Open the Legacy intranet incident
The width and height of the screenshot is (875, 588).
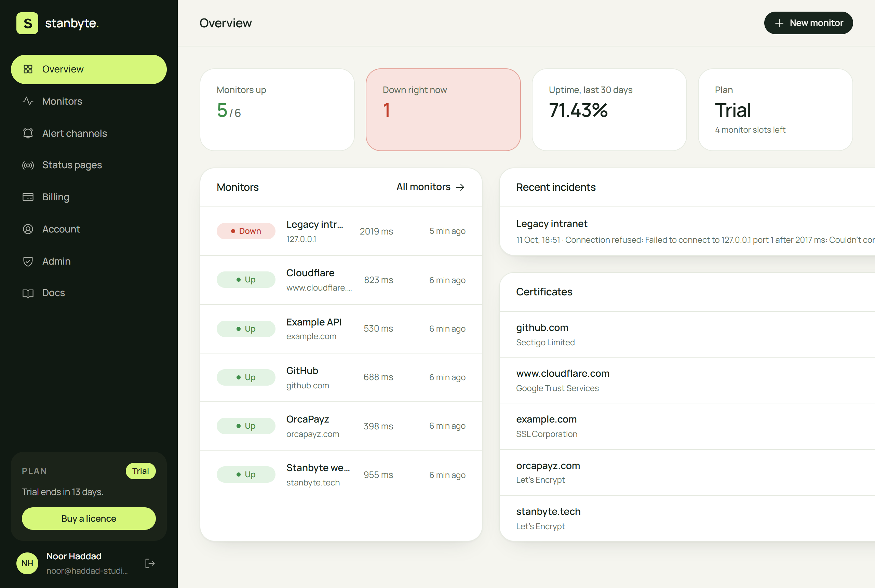click(687, 231)
